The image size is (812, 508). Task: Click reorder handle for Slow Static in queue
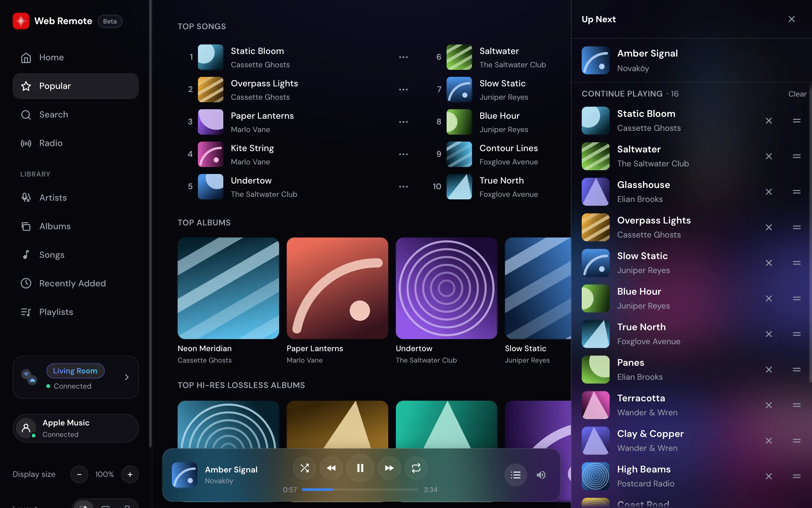point(796,263)
